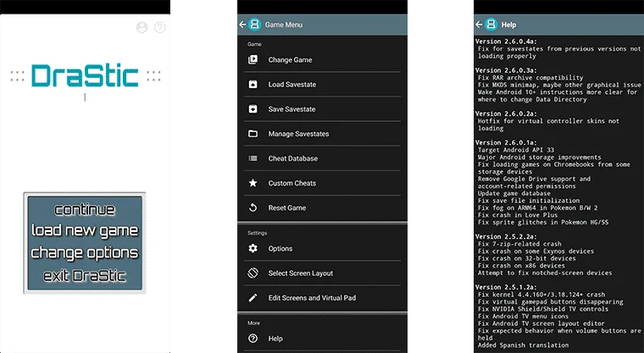Viewport: 644px width, 353px height.
Task: Tap the back arrow in Help header
Action: point(479,25)
